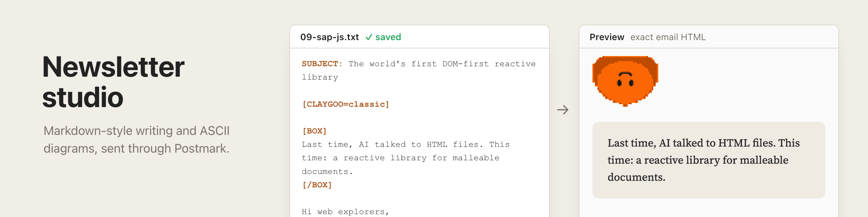Click the green saved checkmark icon

coord(369,37)
